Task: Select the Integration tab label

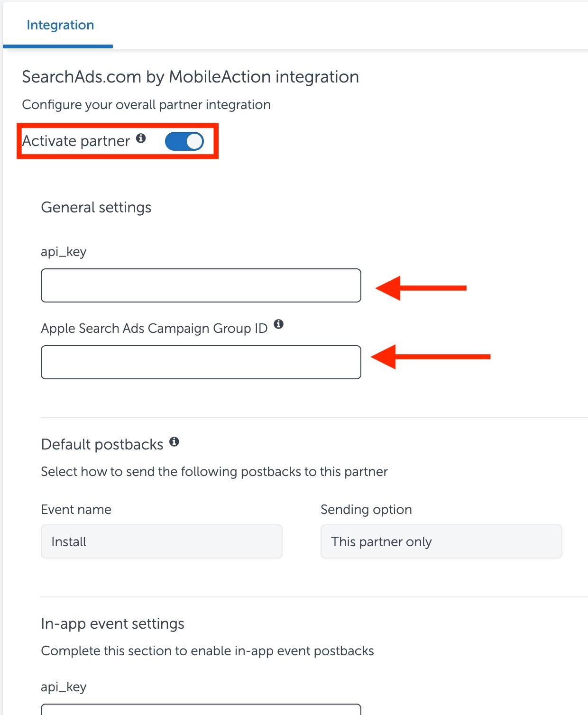Action: (60, 25)
